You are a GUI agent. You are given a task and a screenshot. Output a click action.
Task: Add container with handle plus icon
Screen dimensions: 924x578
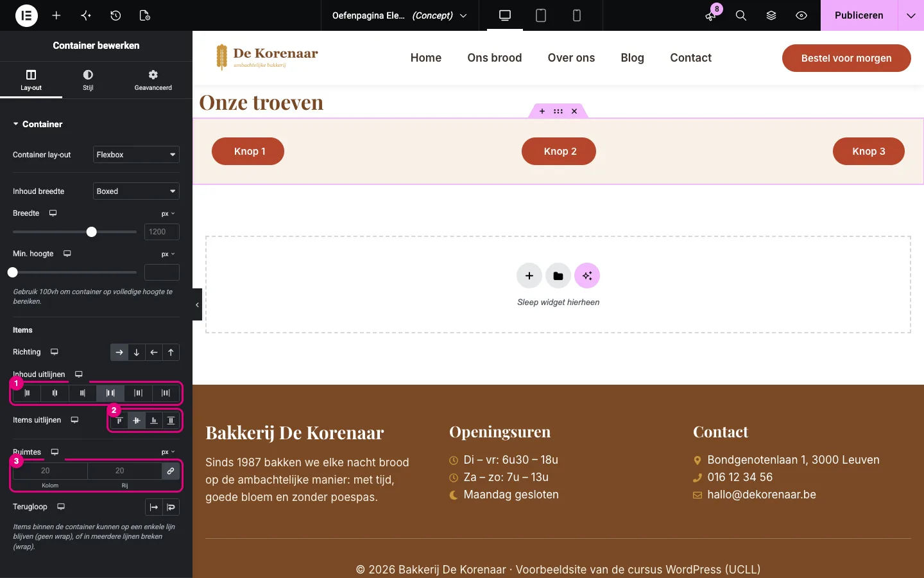tap(542, 111)
